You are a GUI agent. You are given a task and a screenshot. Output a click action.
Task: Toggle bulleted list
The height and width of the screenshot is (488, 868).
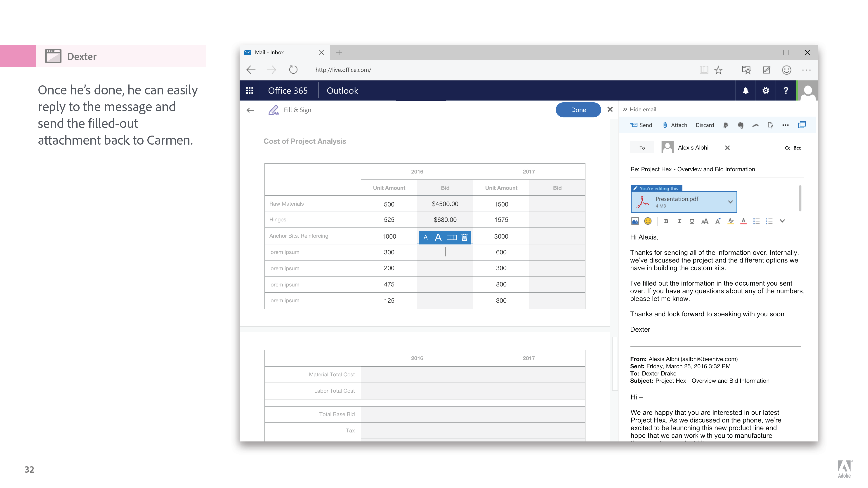click(757, 221)
